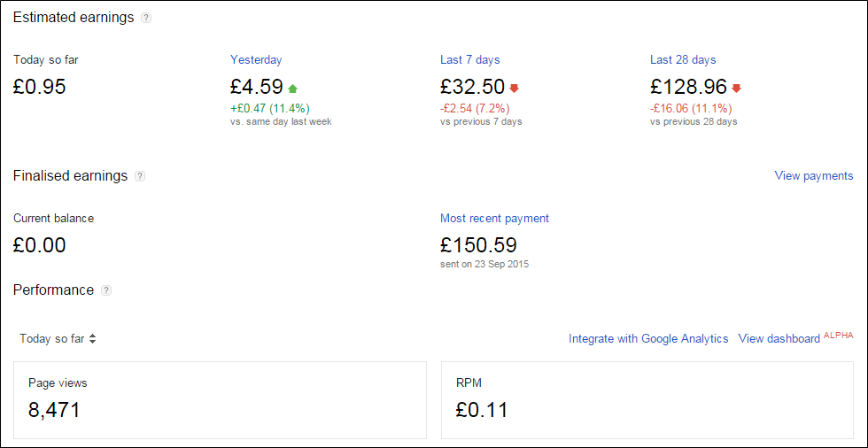
Task: Click help icon beside Finalised earnings
Action: click(140, 176)
